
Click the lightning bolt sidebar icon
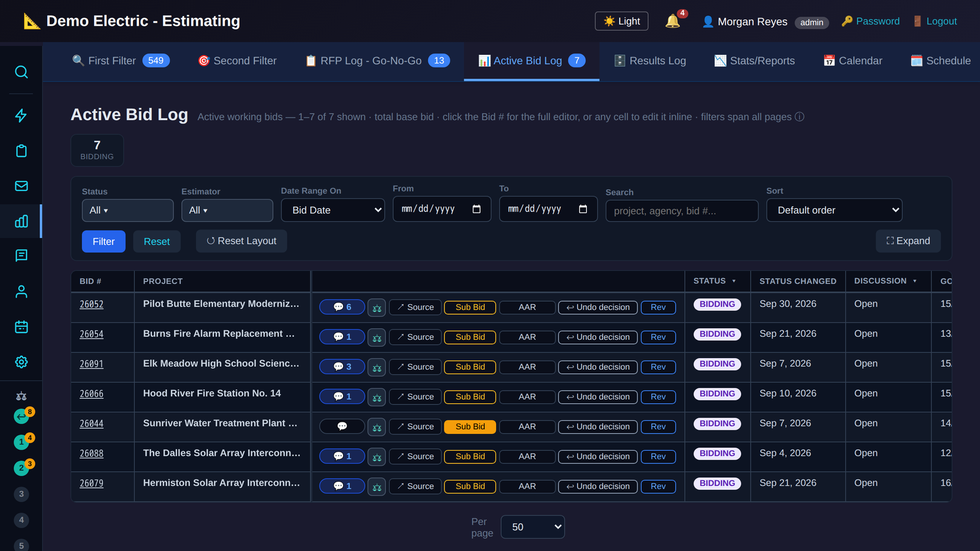21,116
